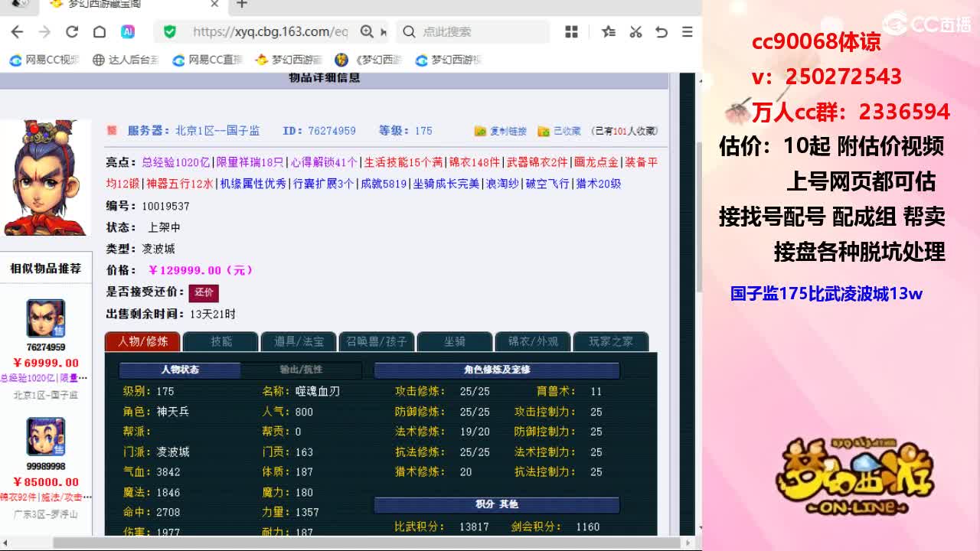
Task: Click the scissors screenshot tool
Action: 635,31
